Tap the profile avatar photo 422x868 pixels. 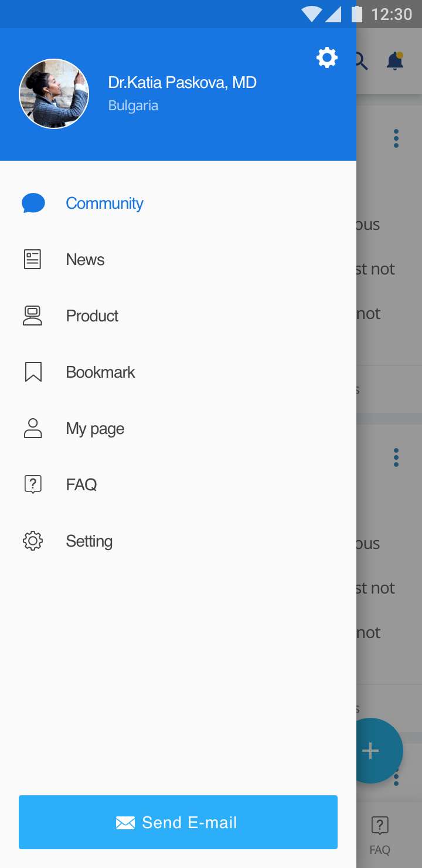coord(54,94)
